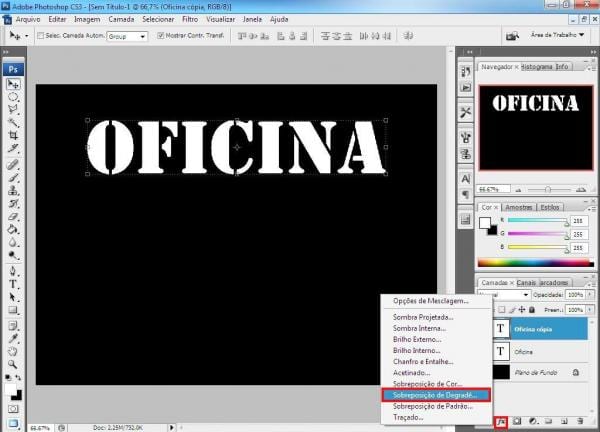Swap foreground and background colors
This screenshot has width=600, height=432.
point(18,378)
